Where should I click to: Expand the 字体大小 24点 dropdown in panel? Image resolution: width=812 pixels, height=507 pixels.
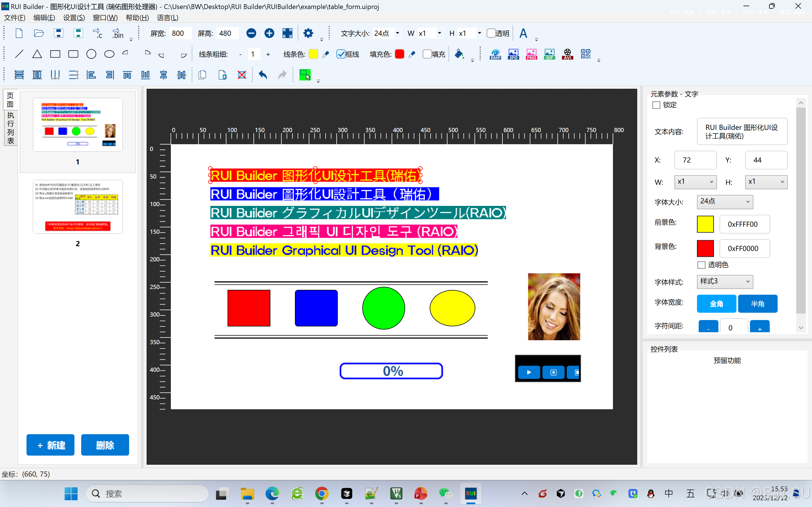click(725, 201)
